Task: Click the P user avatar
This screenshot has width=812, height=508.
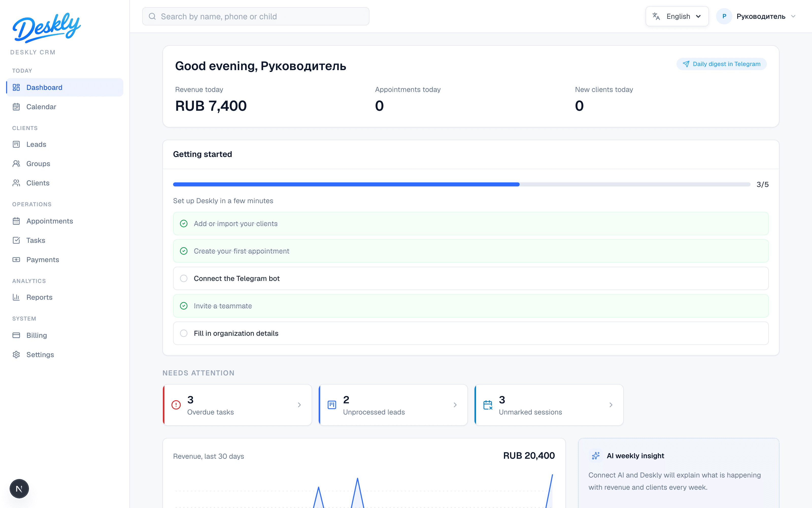Action: 724,16
